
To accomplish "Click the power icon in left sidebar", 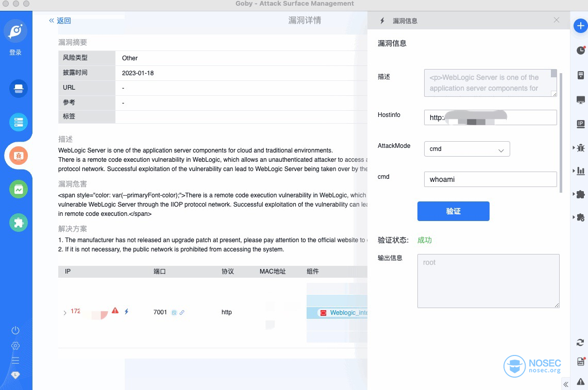I will click(x=15, y=330).
